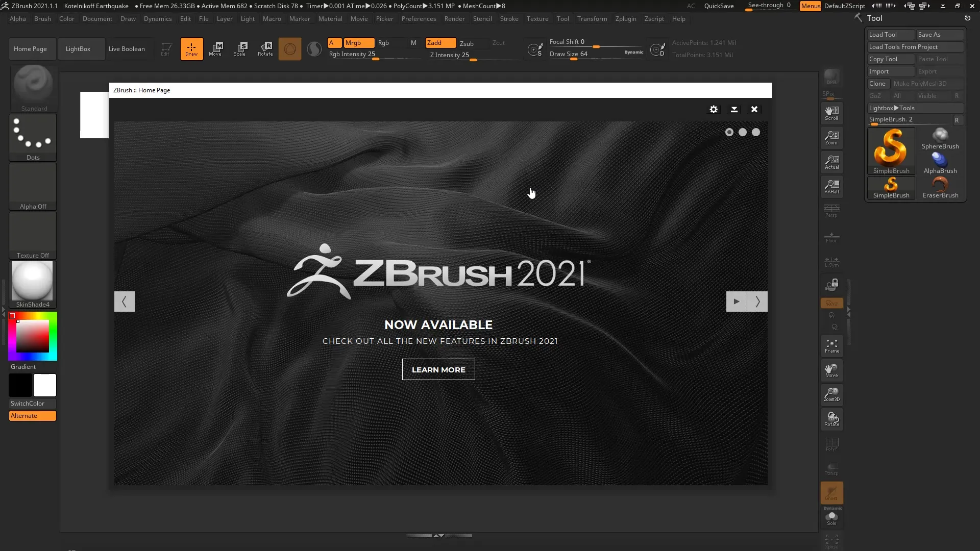Viewport: 980px width, 551px height.
Task: Click the Rotate view icon on right shelf
Action: point(831,419)
